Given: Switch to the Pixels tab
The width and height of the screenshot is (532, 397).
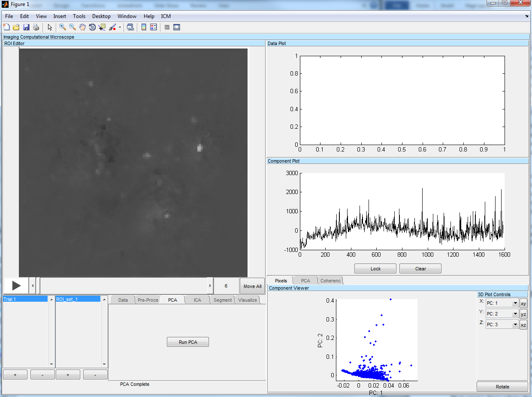Looking at the screenshot, I should tap(281, 281).
